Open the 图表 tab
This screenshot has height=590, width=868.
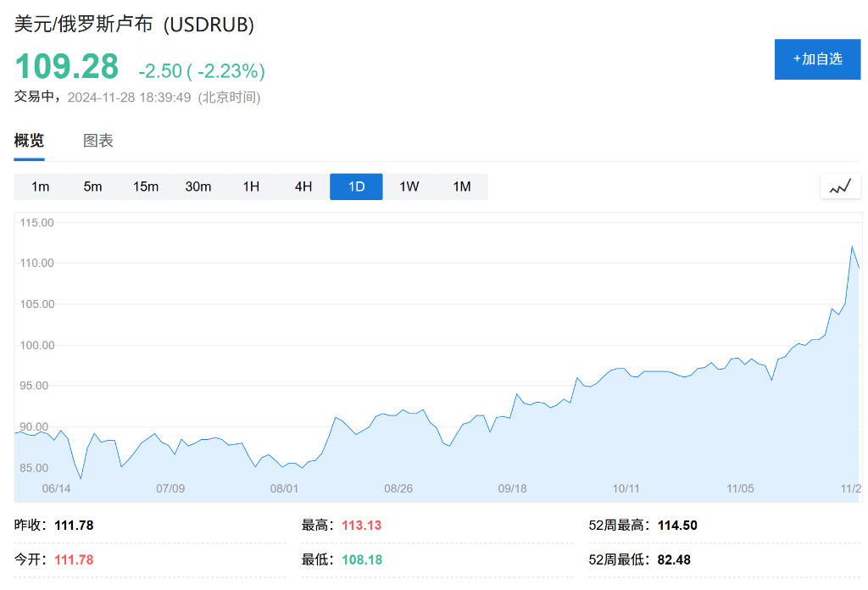tap(98, 141)
